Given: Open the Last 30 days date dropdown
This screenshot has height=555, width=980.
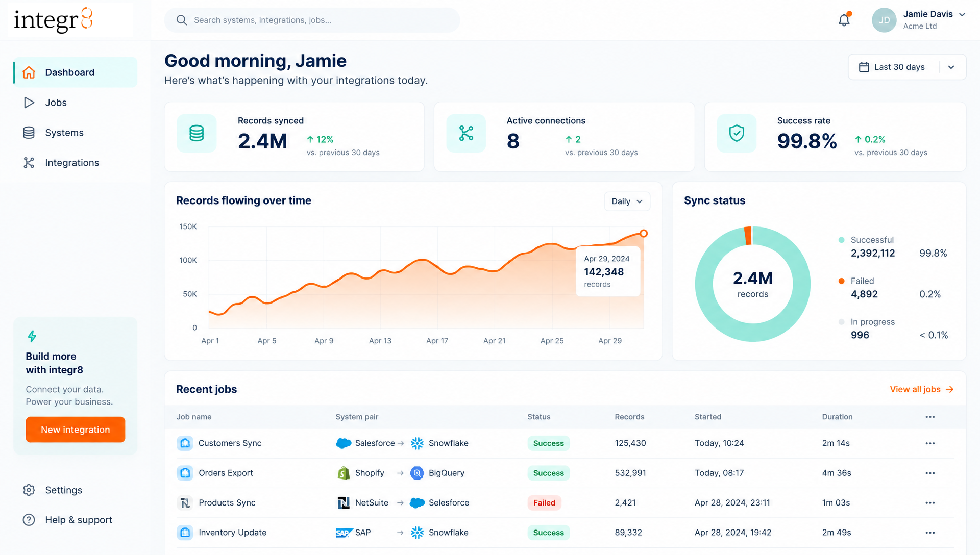Looking at the screenshot, I should (907, 67).
